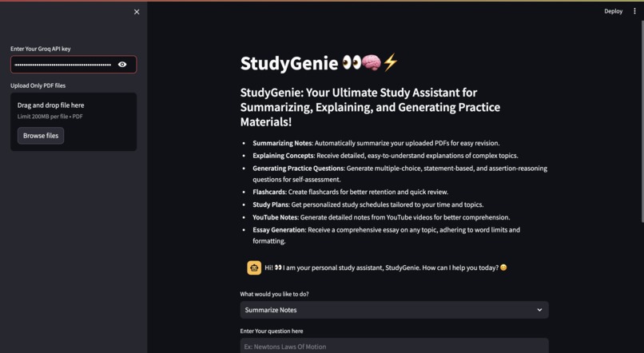Viewport: 644px width, 353px height.
Task: Click Browse files button
Action: tap(41, 136)
